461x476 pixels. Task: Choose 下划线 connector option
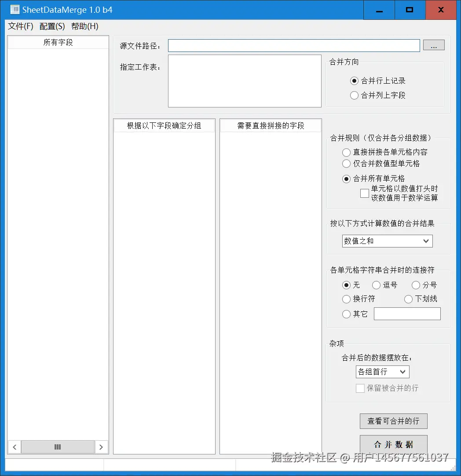tap(408, 299)
